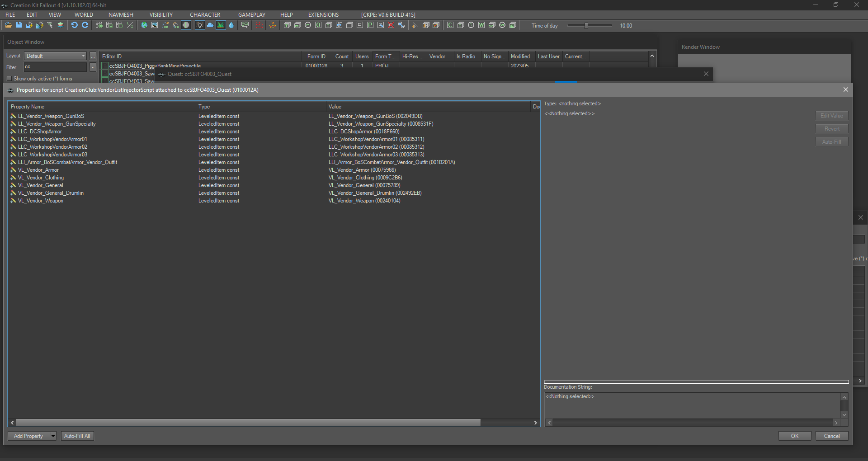
Task: Open World Space globe icon
Action: pyautogui.click(x=144, y=25)
